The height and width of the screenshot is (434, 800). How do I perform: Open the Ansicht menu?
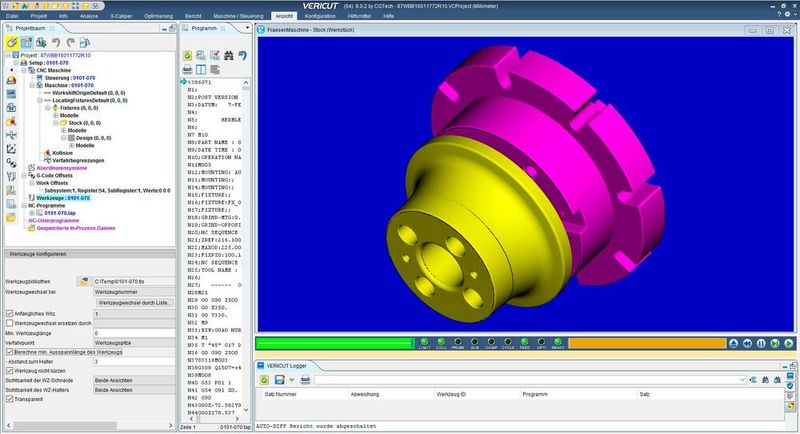(284, 16)
